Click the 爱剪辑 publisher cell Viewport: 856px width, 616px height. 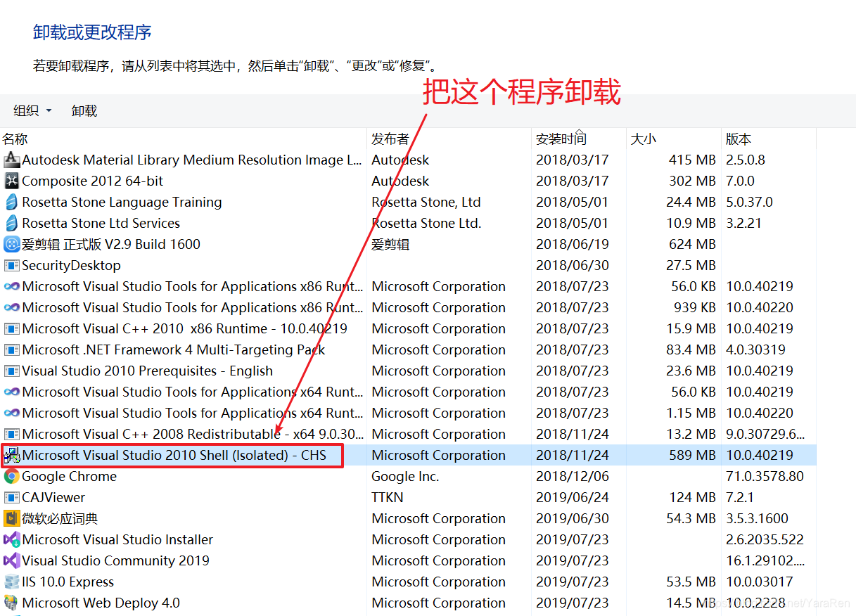[x=390, y=244]
